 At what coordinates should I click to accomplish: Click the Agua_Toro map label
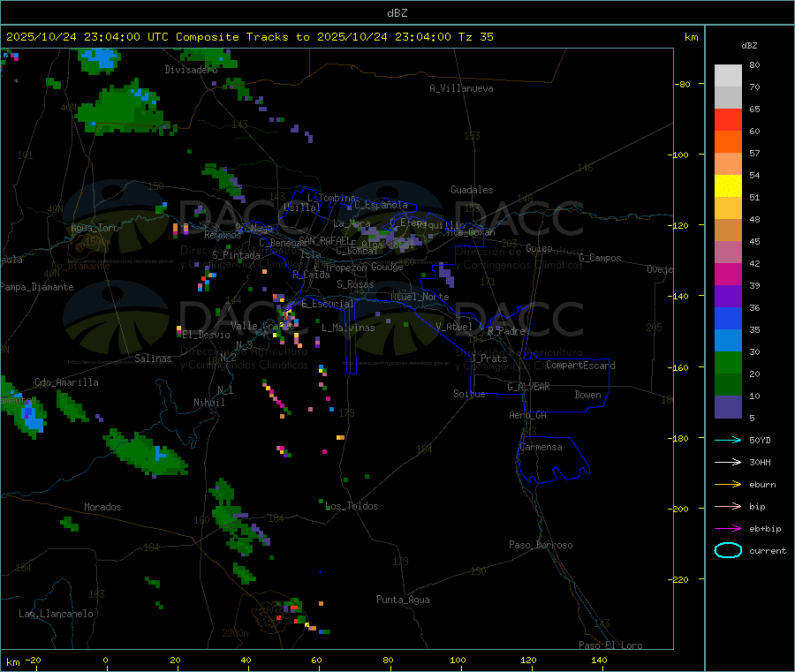pos(95,228)
